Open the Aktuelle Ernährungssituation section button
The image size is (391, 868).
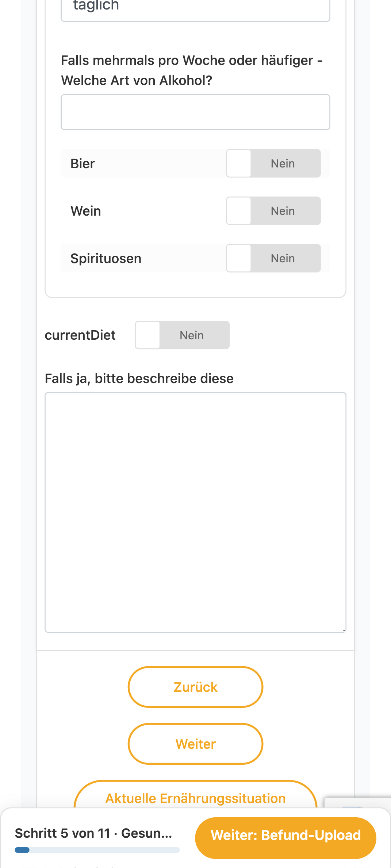(195, 795)
